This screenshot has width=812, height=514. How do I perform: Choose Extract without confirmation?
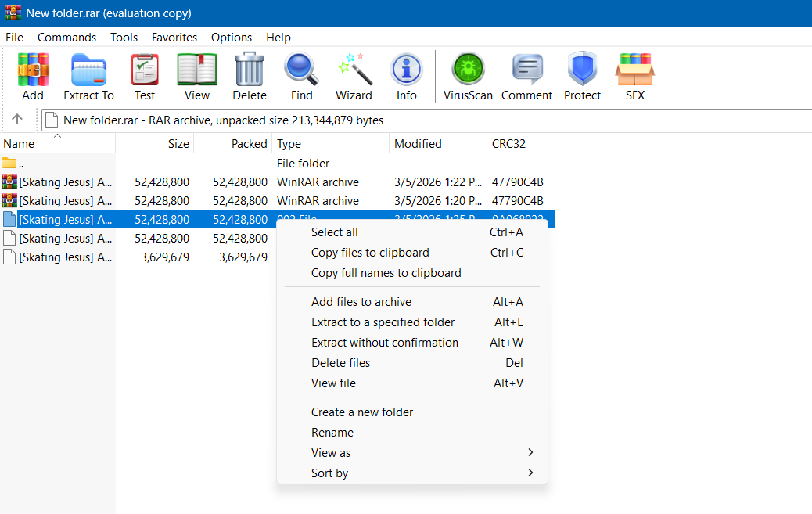[412, 343]
